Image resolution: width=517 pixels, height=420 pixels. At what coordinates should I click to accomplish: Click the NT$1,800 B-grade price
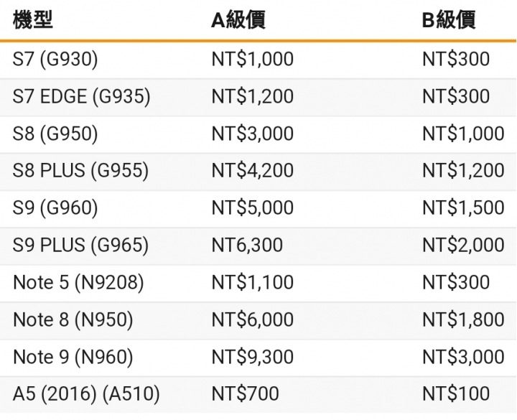pos(463,319)
